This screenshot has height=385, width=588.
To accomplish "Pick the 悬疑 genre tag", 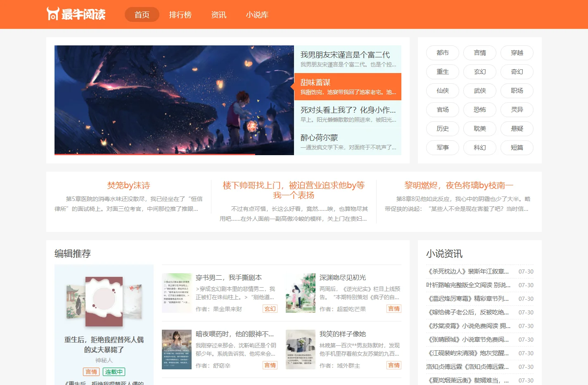I will 517,129.
